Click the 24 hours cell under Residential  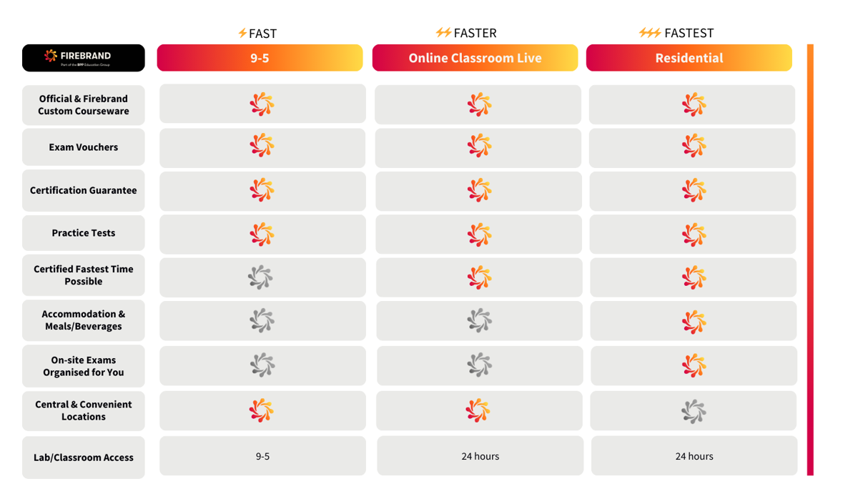pos(694,456)
